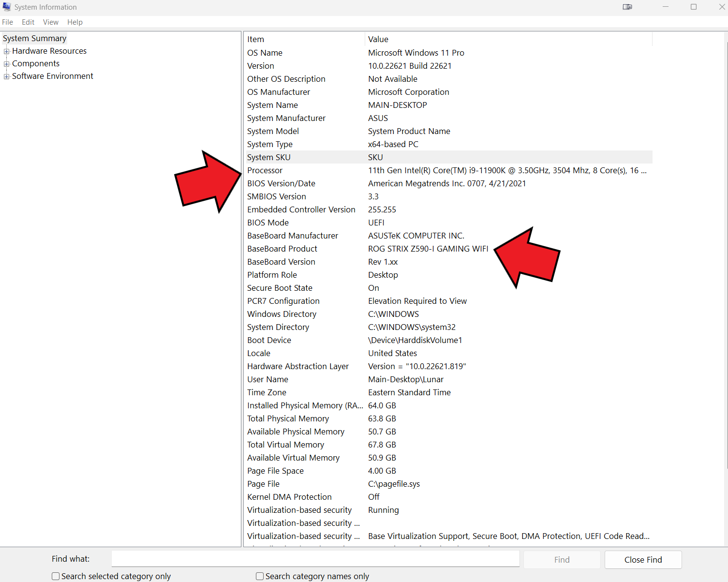This screenshot has height=582, width=728.
Task: Enable Search category names only checkbox
Action: (x=260, y=576)
